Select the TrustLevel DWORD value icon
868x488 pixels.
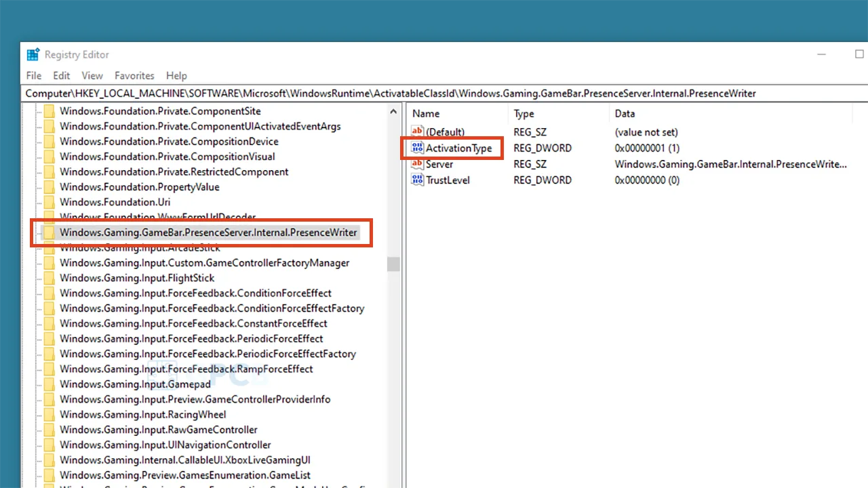[418, 180]
